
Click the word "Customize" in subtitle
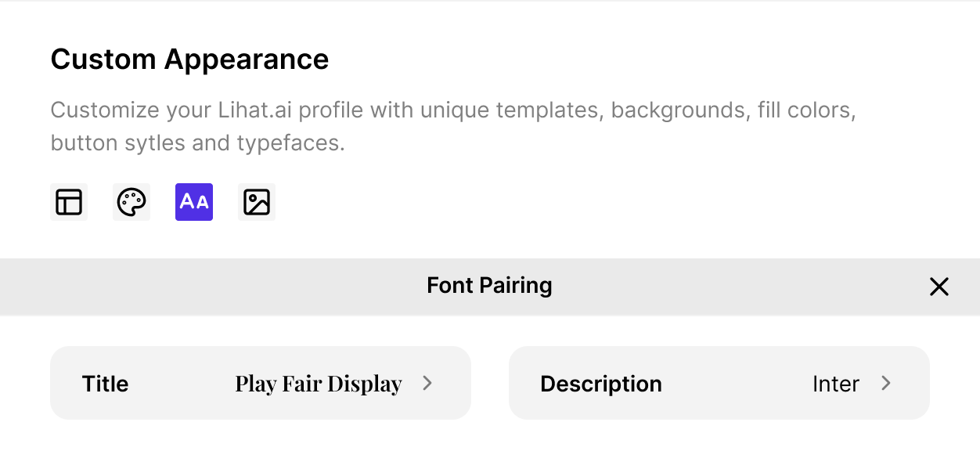105,110
